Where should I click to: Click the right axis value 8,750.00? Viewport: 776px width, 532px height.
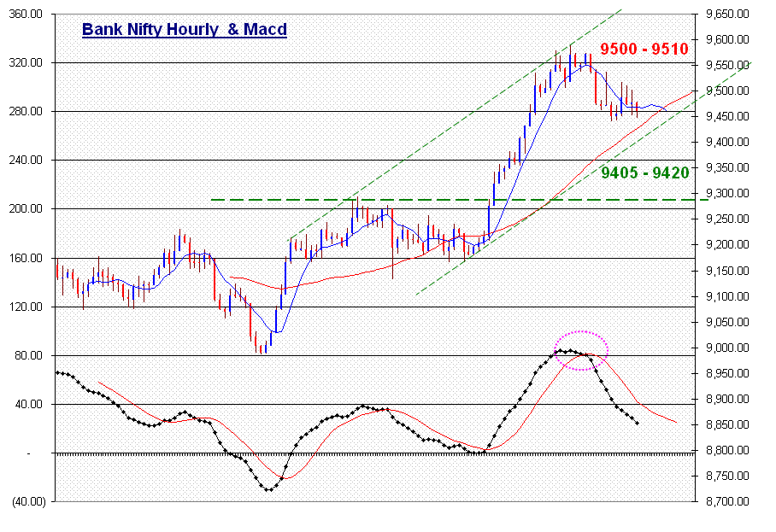727,476
